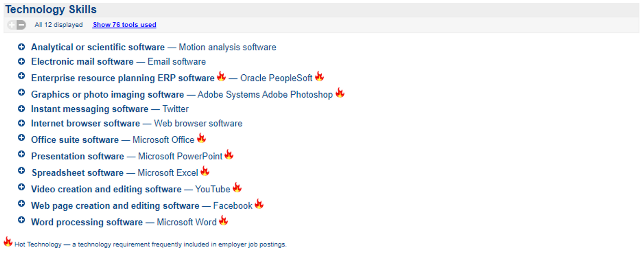Viewport: 644px width, 254px height.
Task: Expand Instant messaging software row
Action: 21,109
